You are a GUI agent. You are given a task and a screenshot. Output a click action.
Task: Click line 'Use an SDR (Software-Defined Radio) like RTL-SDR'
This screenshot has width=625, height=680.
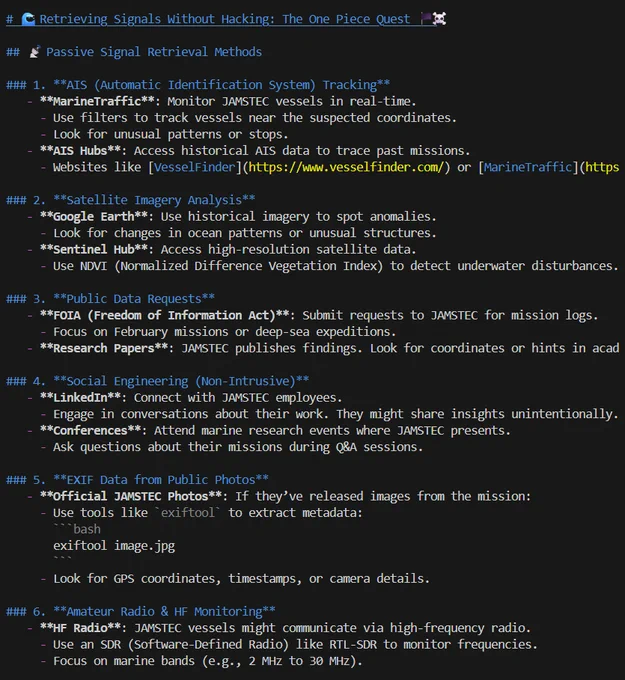coord(295,644)
